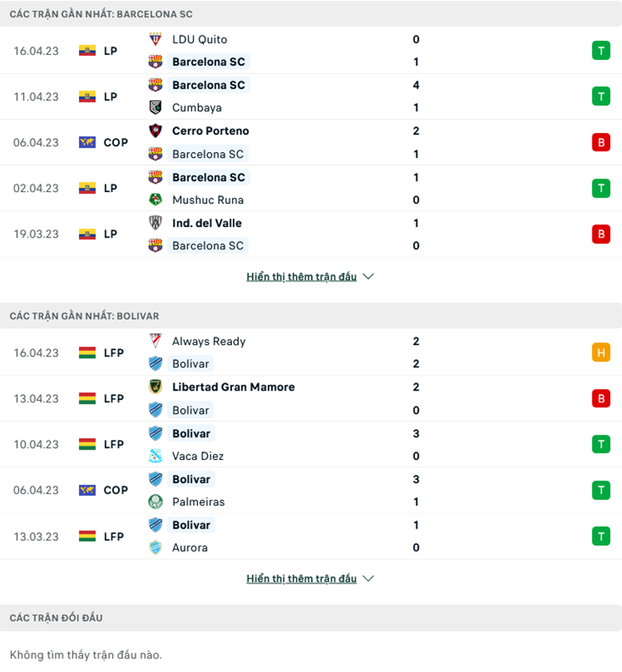Image resolution: width=622 pixels, height=672 pixels.
Task: Click the Aurora club crest
Action: [155, 548]
